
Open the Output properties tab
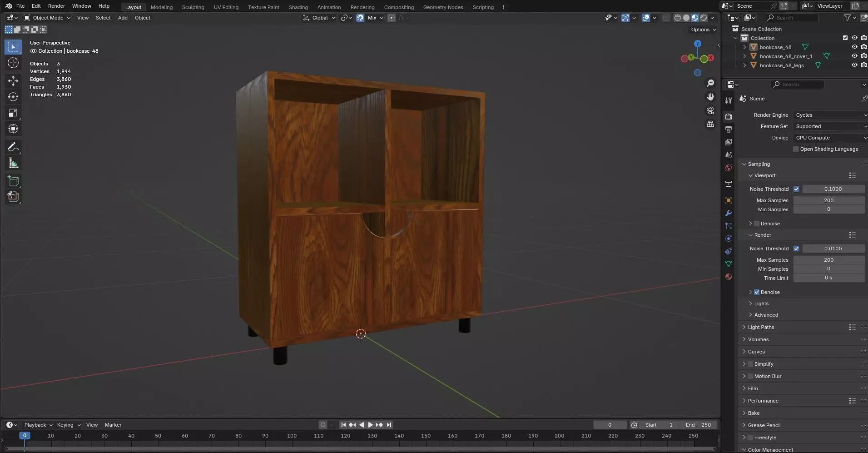[729, 129]
